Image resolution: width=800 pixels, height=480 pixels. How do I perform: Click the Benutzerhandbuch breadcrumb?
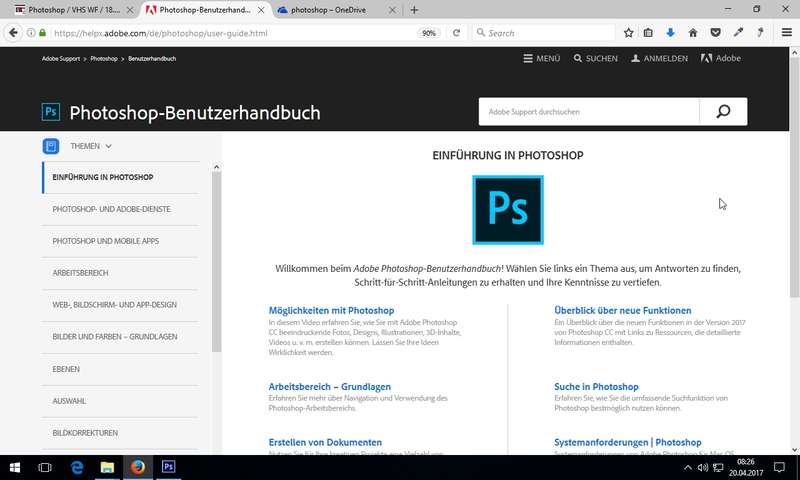click(x=152, y=59)
